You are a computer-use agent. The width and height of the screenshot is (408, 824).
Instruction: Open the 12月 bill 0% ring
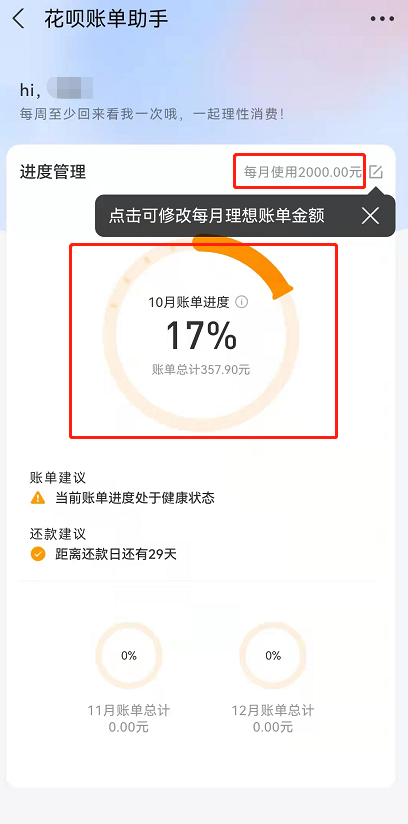coord(273,655)
